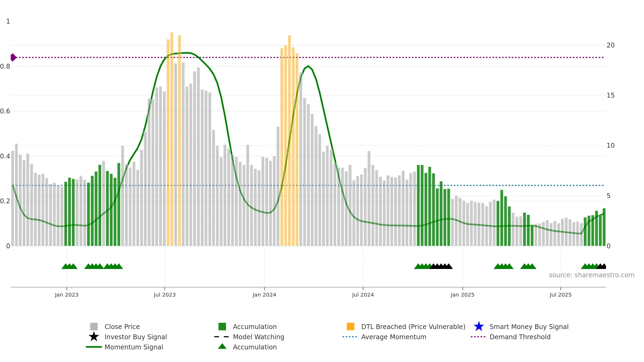Click the Jul 2025 axis label
The image size is (644, 362).
pyautogui.click(x=561, y=295)
